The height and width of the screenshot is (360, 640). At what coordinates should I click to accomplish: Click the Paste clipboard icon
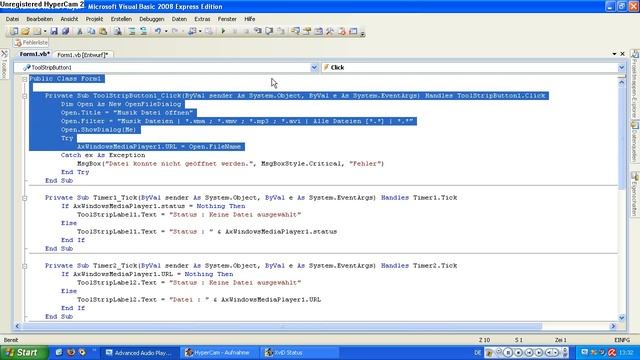coord(103,31)
